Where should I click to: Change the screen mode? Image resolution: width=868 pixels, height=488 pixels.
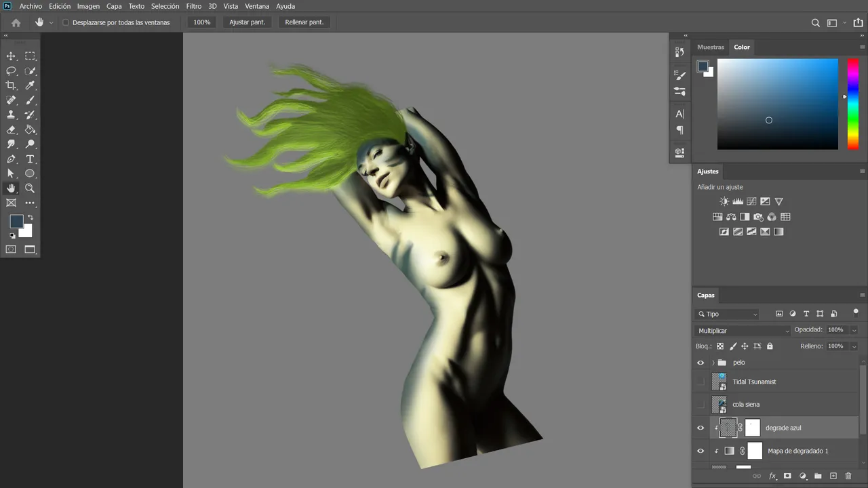pos(30,249)
